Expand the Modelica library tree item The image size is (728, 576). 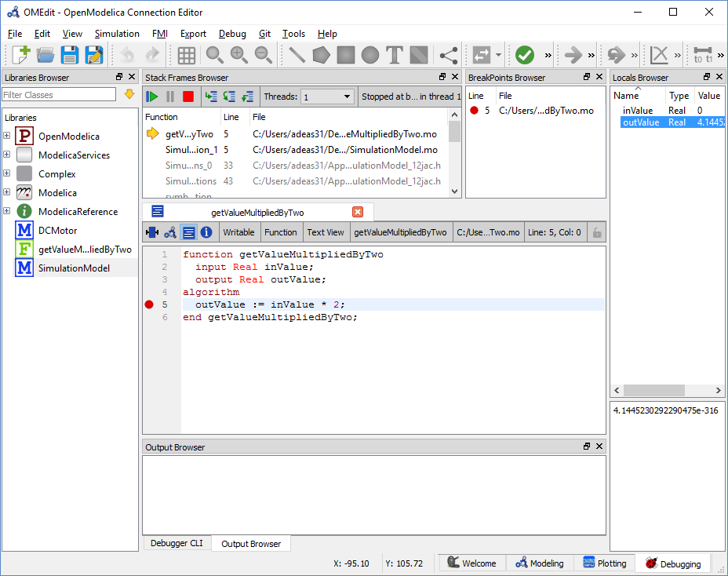click(x=6, y=192)
